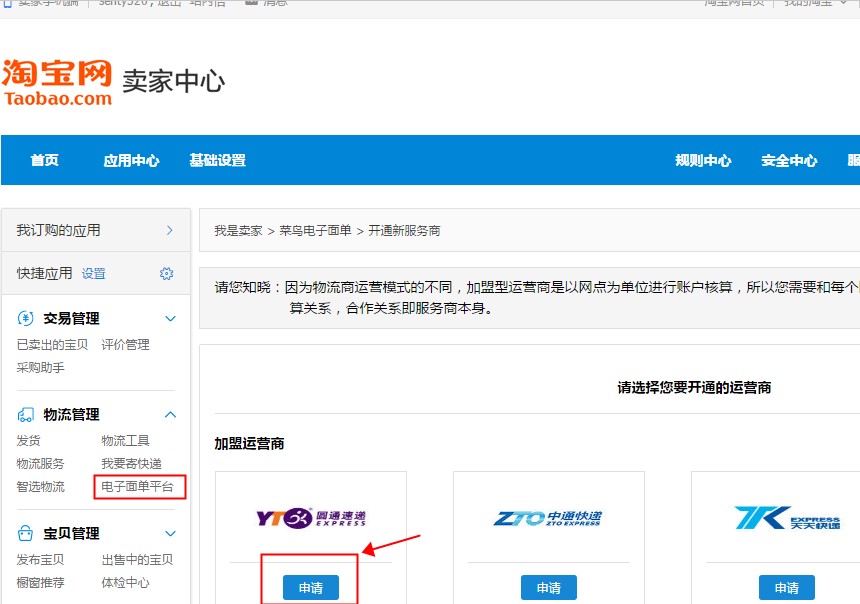Click 物流管理 section title
The width and height of the screenshot is (860, 604).
pyautogui.click(x=71, y=415)
